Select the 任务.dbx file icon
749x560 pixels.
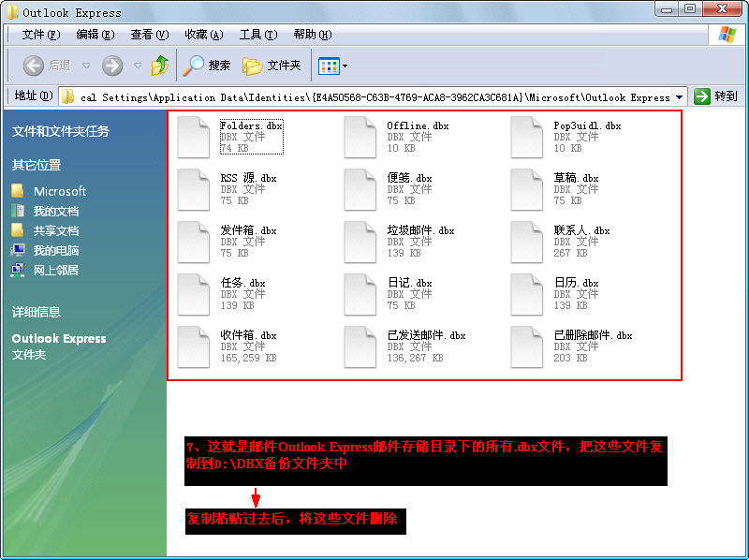click(x=194, y=295)
